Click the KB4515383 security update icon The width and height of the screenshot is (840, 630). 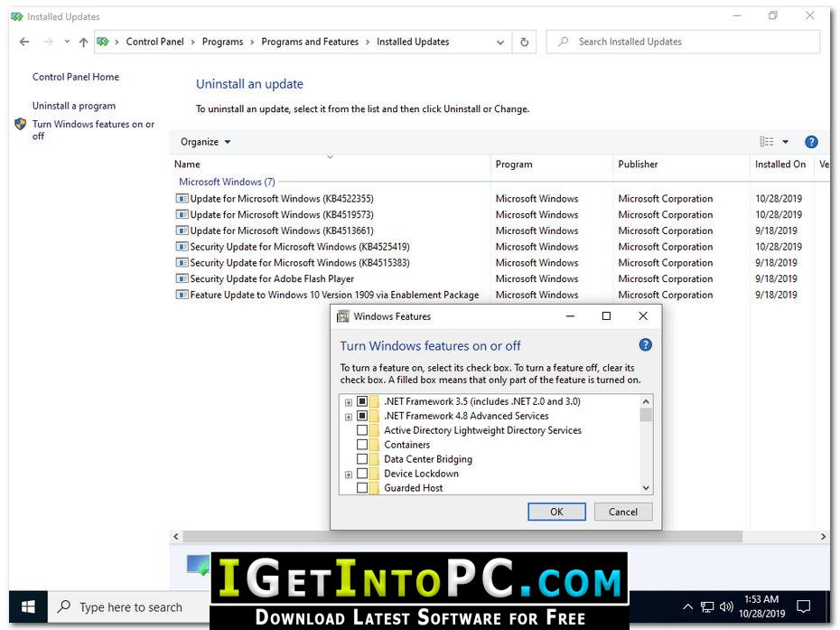tap(182, 263)
